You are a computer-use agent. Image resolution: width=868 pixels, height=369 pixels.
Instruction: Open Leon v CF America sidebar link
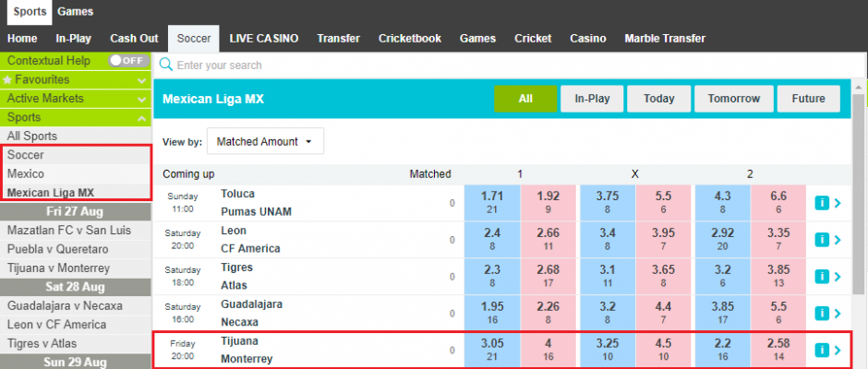click(76, 324)
